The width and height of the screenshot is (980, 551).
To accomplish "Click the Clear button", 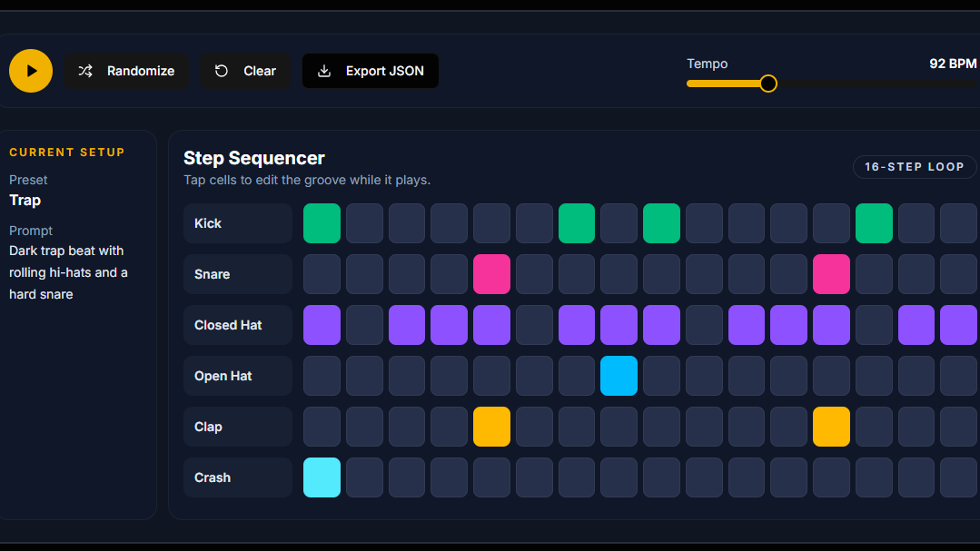I will [x=244, y=71].
